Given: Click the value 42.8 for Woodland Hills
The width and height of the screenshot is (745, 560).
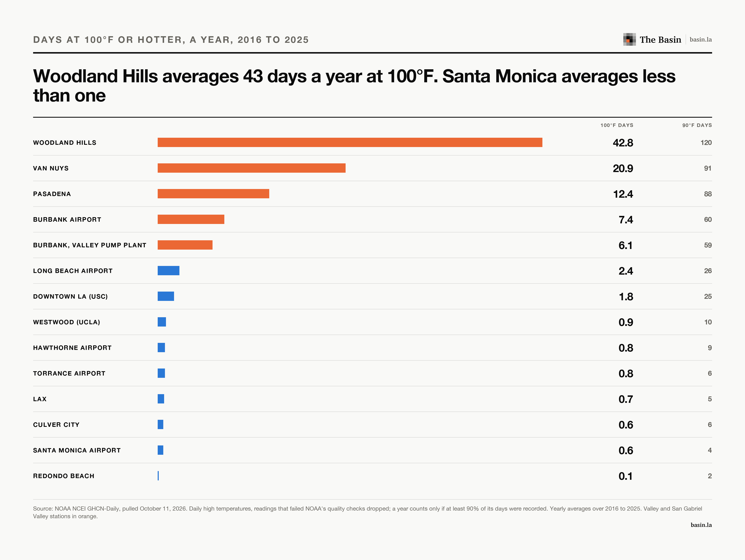Looking at the screenshot, I should (x=623, y=143).
